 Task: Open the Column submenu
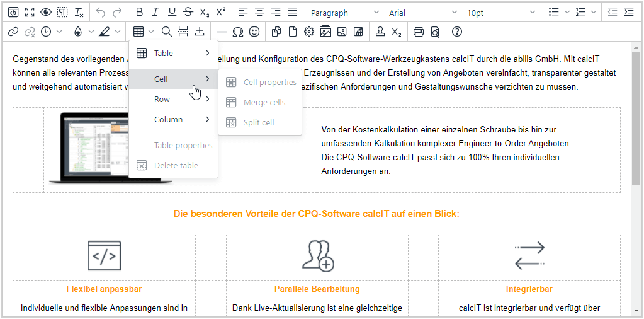tap(173, 120)
